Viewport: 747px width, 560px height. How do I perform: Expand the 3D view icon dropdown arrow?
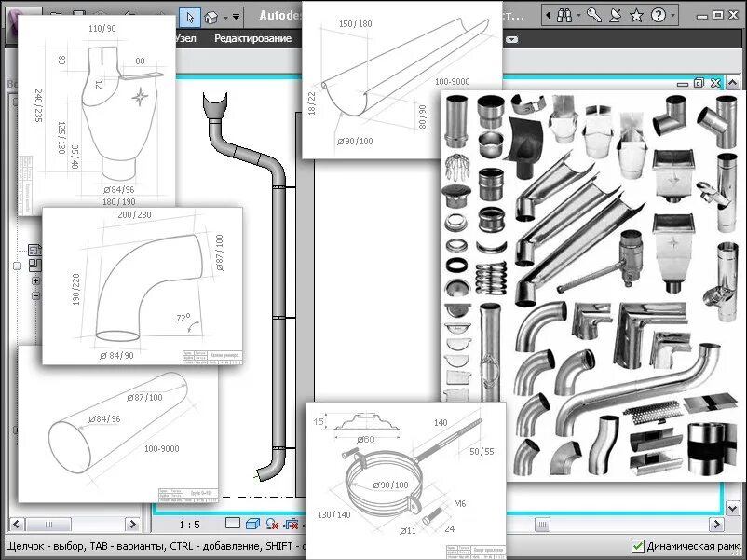(225, 18)
